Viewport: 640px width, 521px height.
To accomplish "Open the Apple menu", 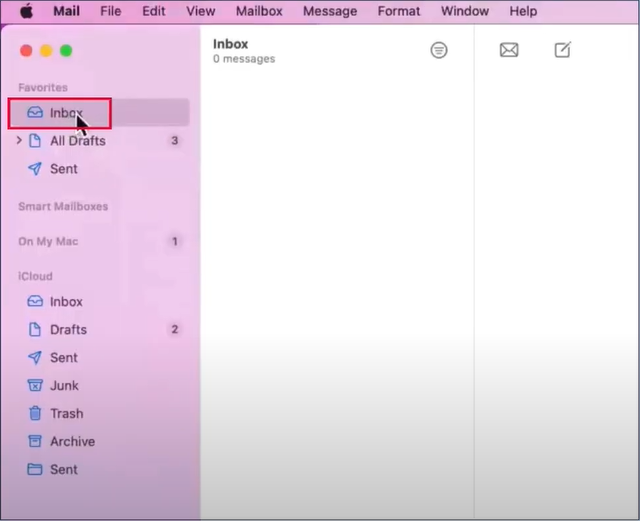I will point(27,11).
